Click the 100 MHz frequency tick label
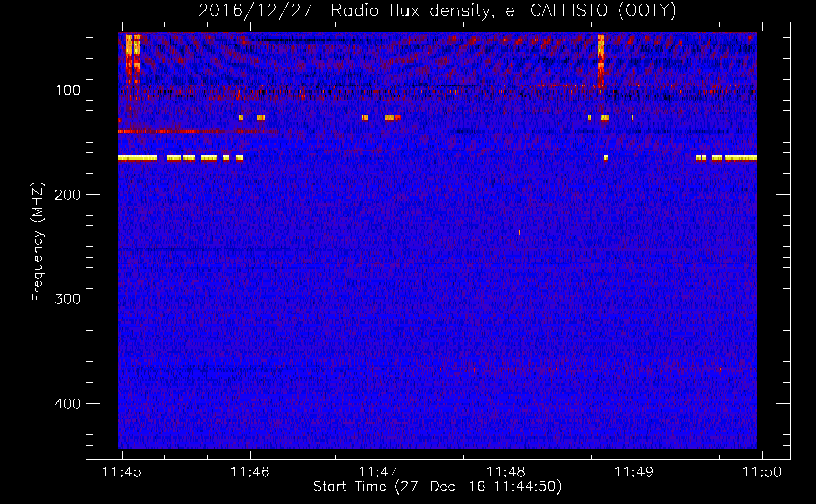The width and height of the screenshot is (816, 504). [68, 90]
